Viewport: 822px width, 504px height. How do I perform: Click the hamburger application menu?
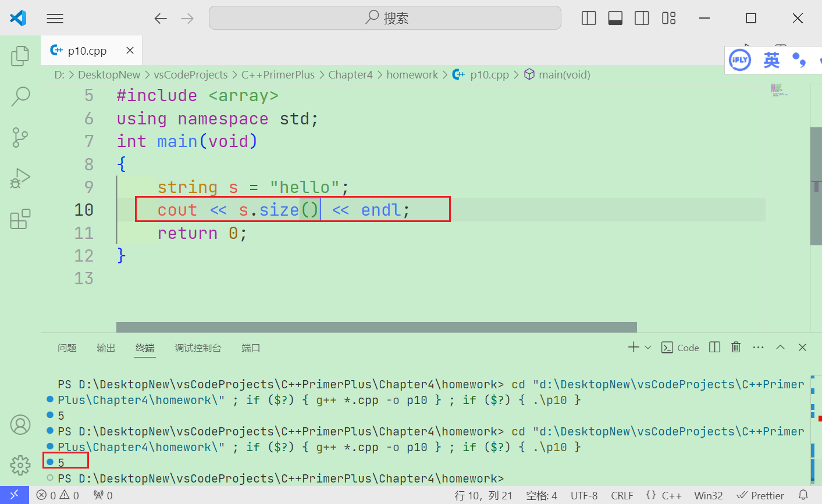55,19
